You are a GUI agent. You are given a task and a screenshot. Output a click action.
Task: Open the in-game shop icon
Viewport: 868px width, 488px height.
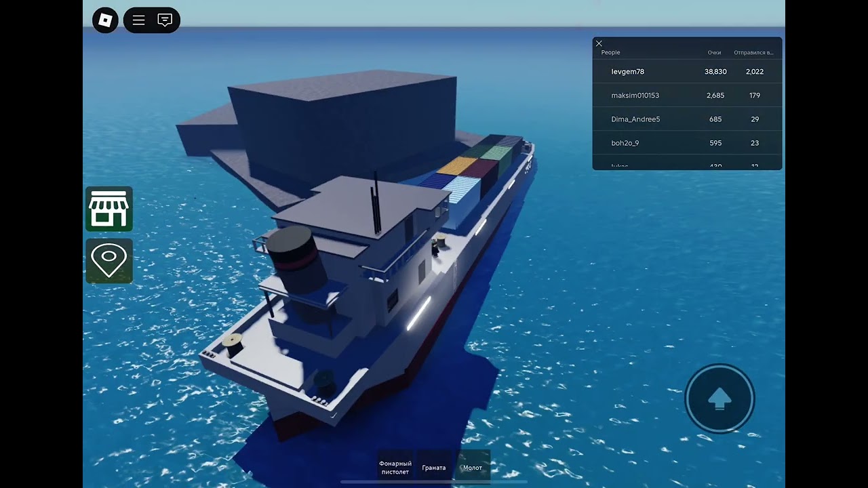(109, 209)
